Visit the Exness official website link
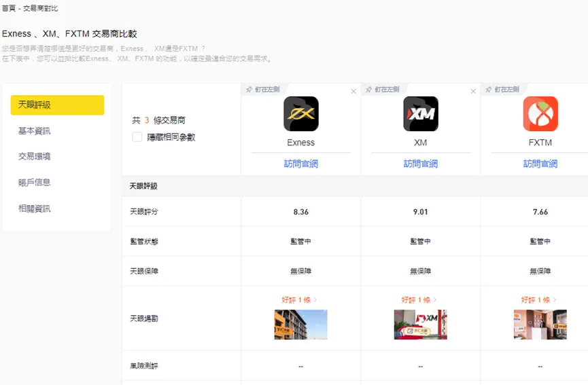Viewport: 588px width, 385px height. click(x=300, y=164)
